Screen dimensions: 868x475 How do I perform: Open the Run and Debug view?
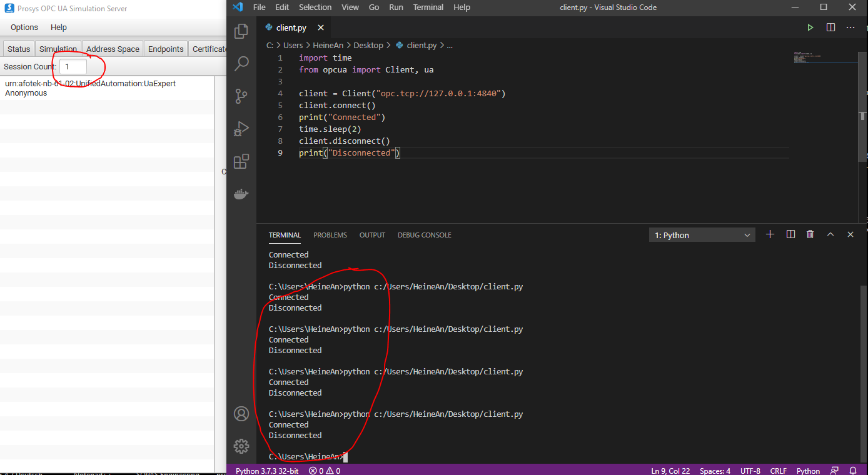[241, 129]
